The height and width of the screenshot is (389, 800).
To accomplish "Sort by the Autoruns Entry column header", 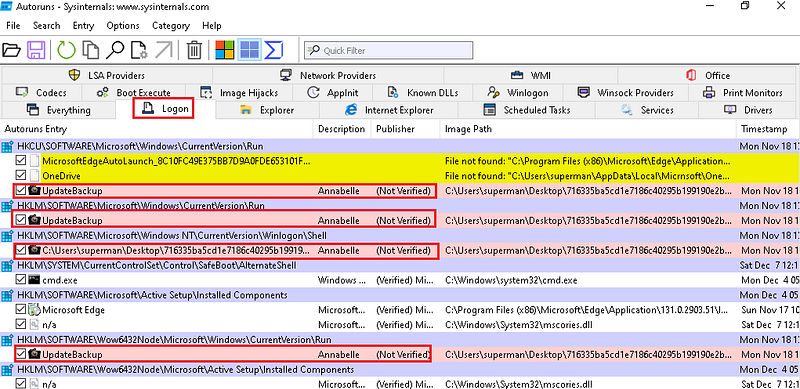I will [x=157, y=129].
